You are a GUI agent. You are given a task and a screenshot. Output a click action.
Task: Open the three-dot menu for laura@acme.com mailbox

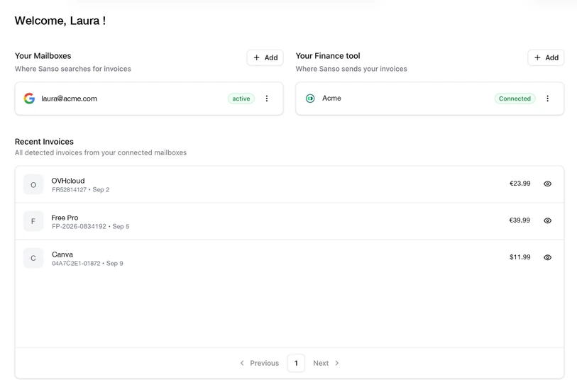tap(267, 99)
